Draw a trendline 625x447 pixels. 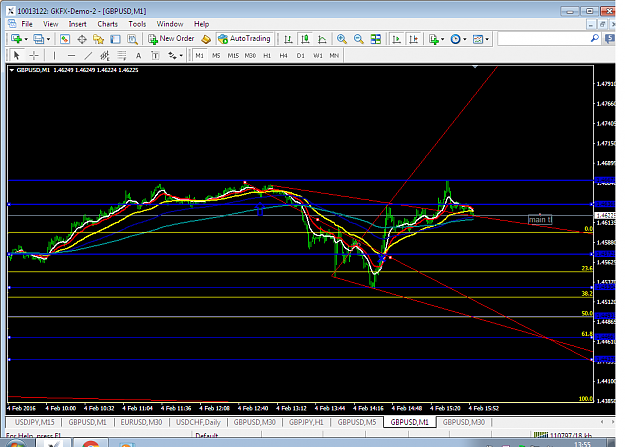pos(88,55)
